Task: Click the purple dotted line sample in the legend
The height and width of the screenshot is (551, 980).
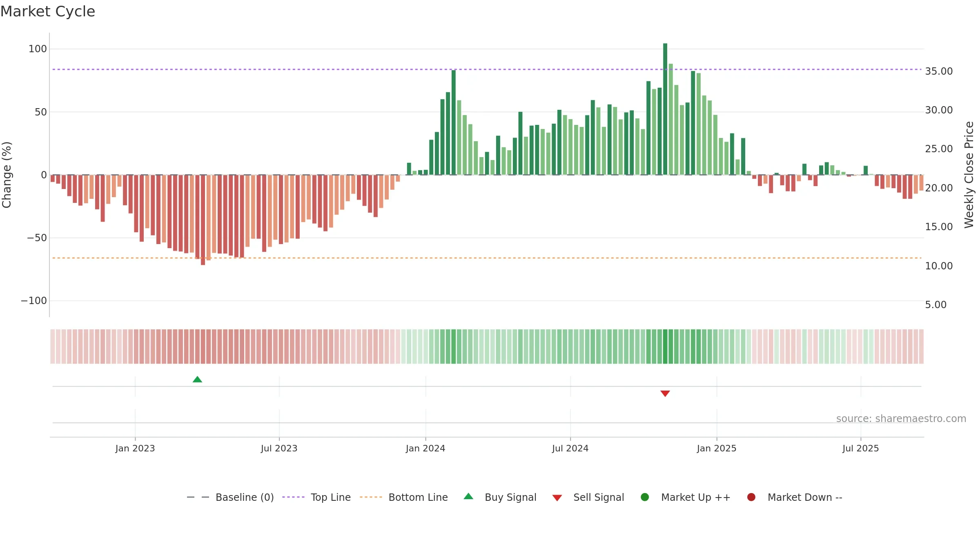Action: coord(293,497)
